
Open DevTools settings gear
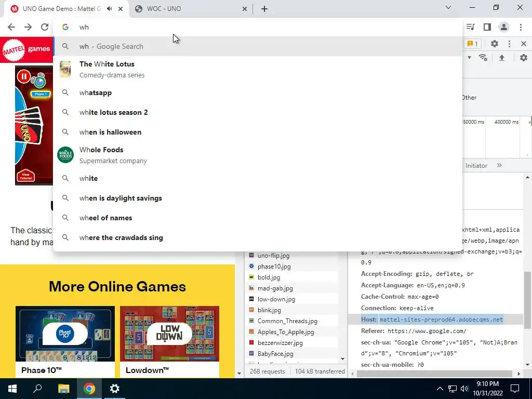495,44
